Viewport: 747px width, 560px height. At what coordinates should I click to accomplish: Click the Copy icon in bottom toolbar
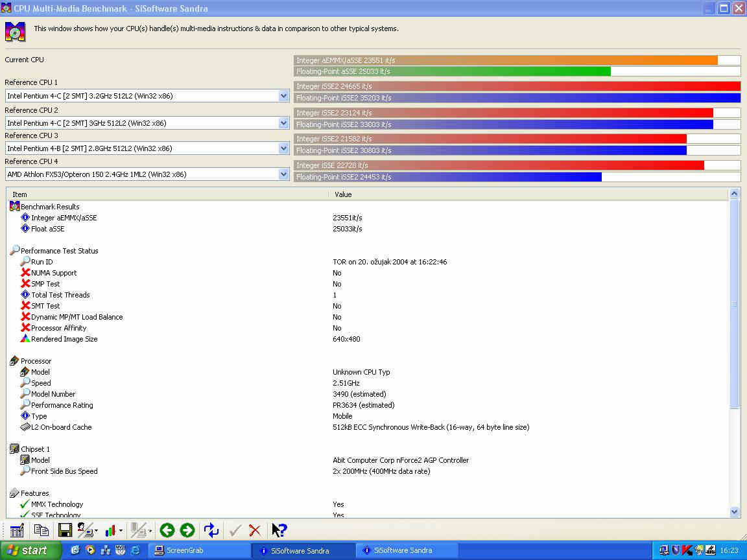41,530
